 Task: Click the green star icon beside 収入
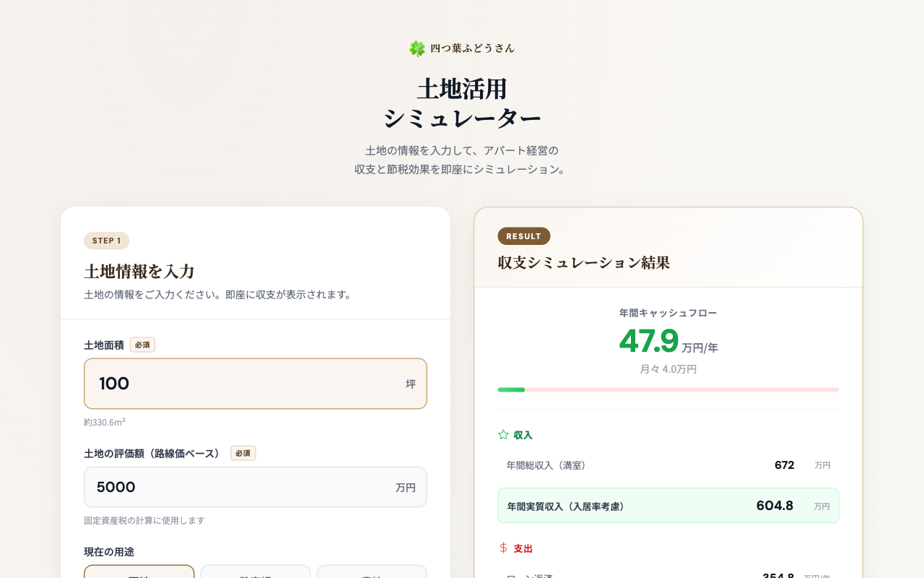click(x=502, y=434)
